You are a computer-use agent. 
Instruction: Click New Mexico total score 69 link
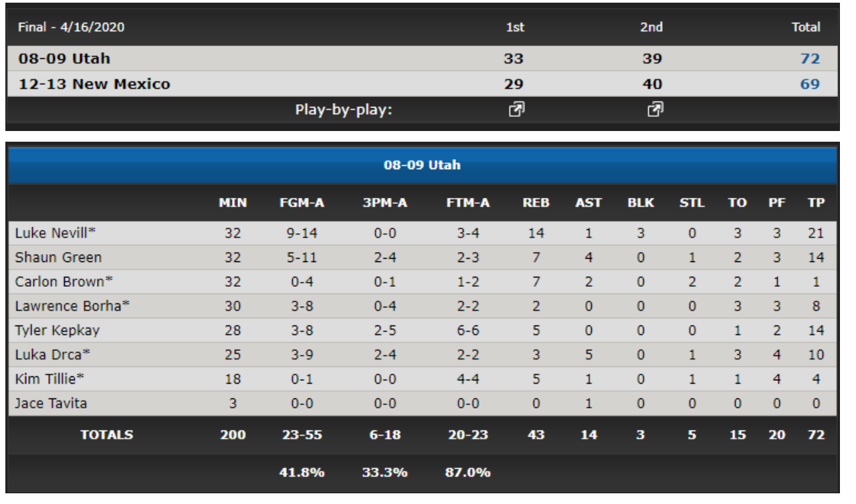(x=811, y=84)
